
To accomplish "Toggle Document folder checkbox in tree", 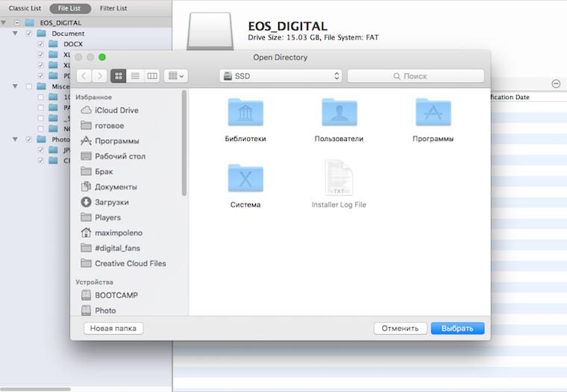I will pos(29,34).
